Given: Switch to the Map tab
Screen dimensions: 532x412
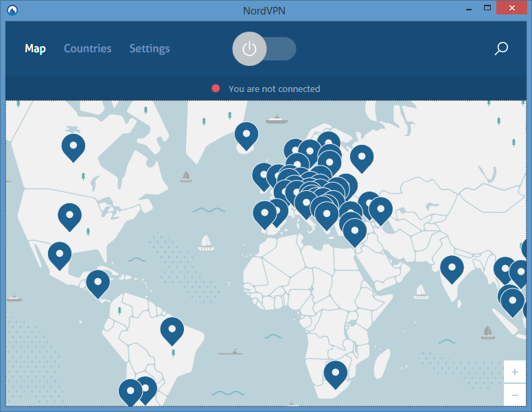Looking at the screenshot, I should click(x=35, y=49).
